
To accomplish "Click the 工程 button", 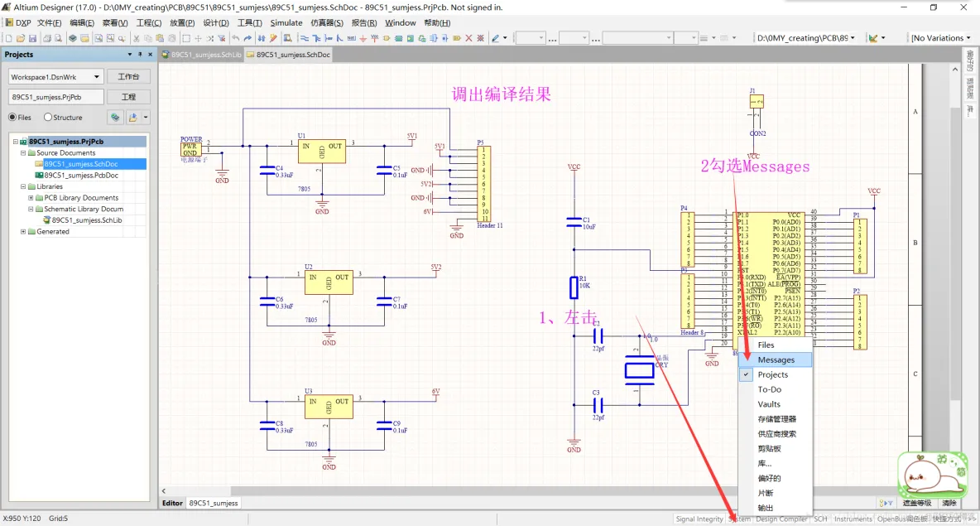I will (129, 97).
